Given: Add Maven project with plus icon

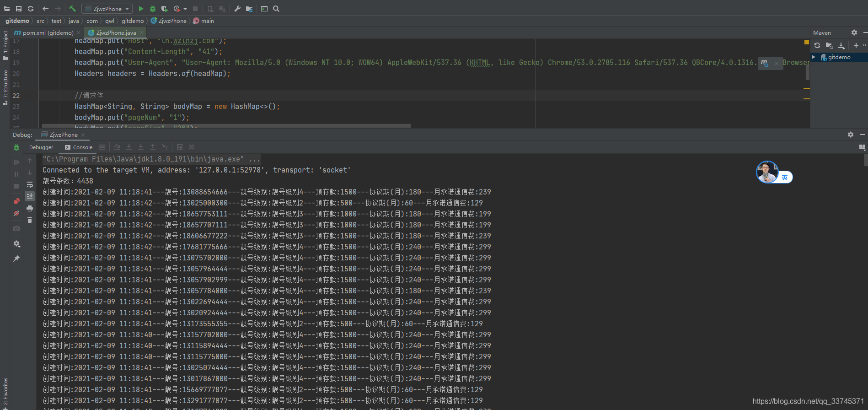Looking at the screenshot, I should point(856,45).
